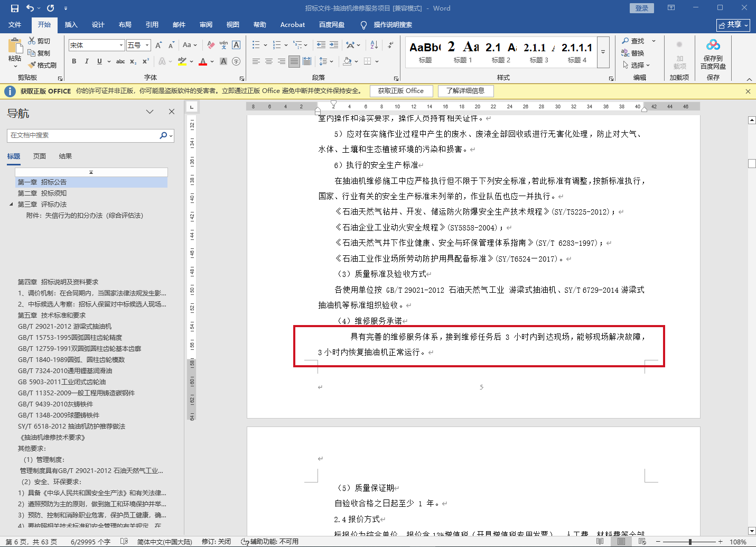Increase the font size with grow font
The height and width of the screenshot is (547, 756).
pyautogui.click(x=158, y=45)
